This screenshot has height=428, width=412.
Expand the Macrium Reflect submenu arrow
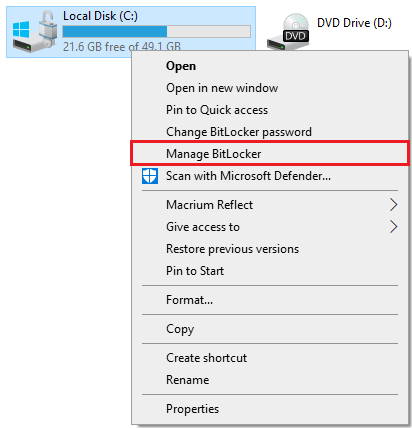[x=393, y=205]
